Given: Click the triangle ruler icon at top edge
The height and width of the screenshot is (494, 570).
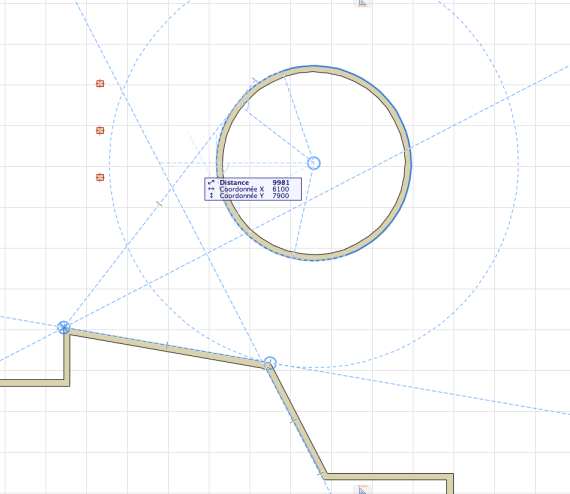Looking at the screenshot, I should [362, 3].
